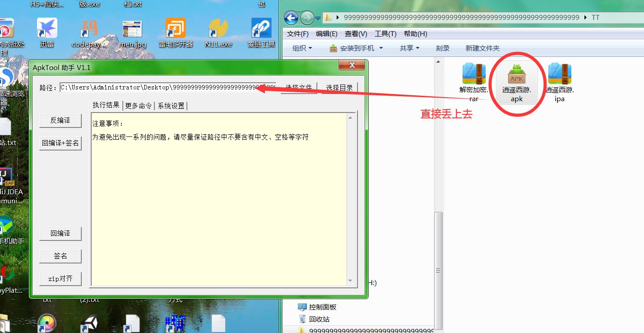Click the 雷电多开器 desktop icon
This screenshot has width=644, height=333.
176,29
